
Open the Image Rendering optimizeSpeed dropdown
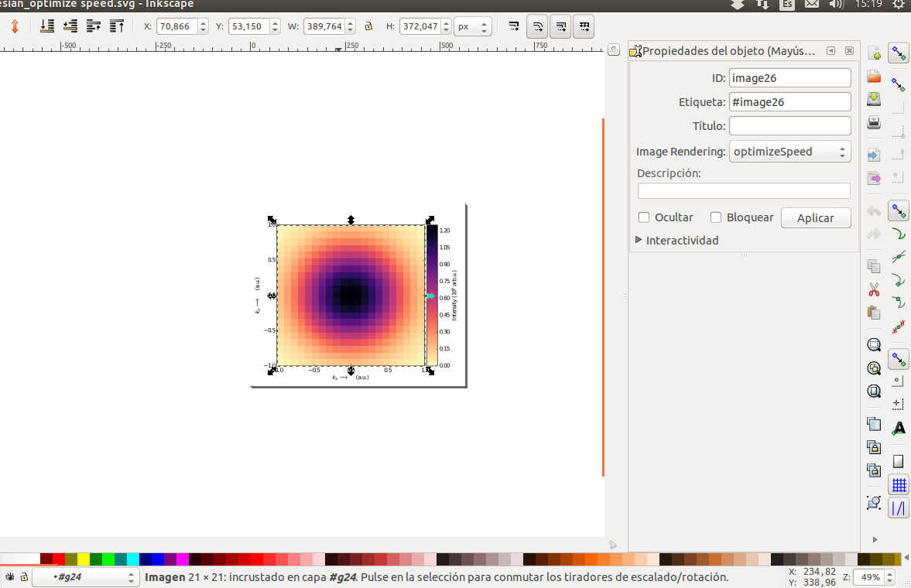789,152
